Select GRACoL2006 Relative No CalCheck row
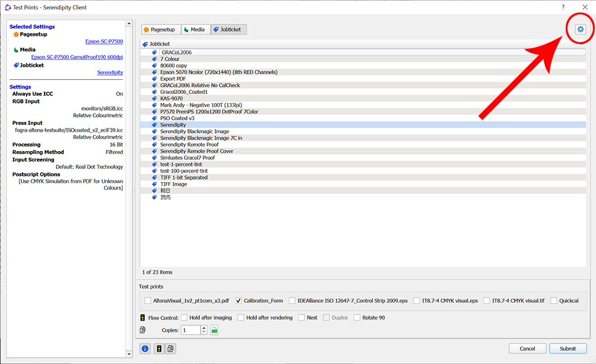 (x=363, y=85)
